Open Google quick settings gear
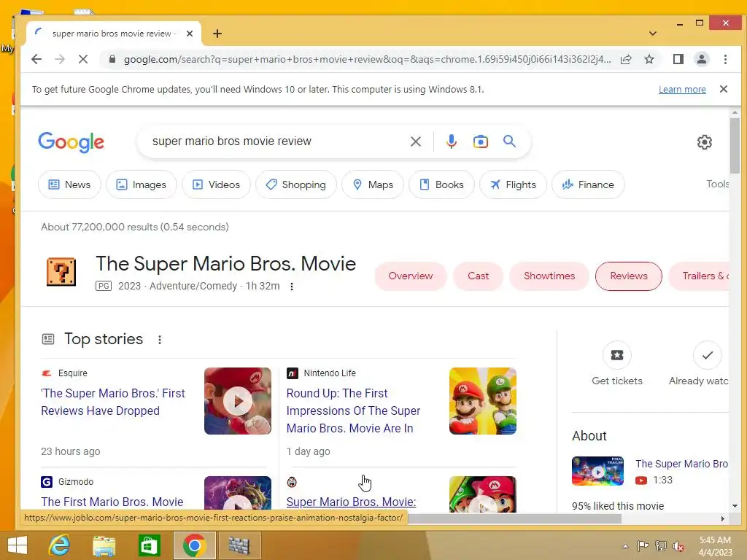Screen dimensions: 747x560 pyautogui.click(x=704, y=142)
